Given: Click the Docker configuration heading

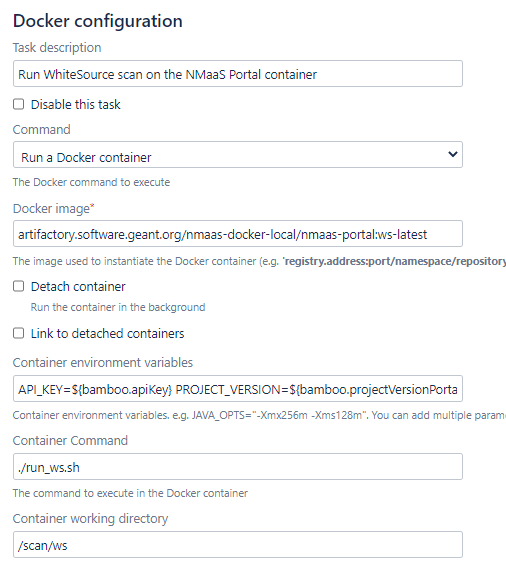Looking at the screenshot, I should (98, 21).
